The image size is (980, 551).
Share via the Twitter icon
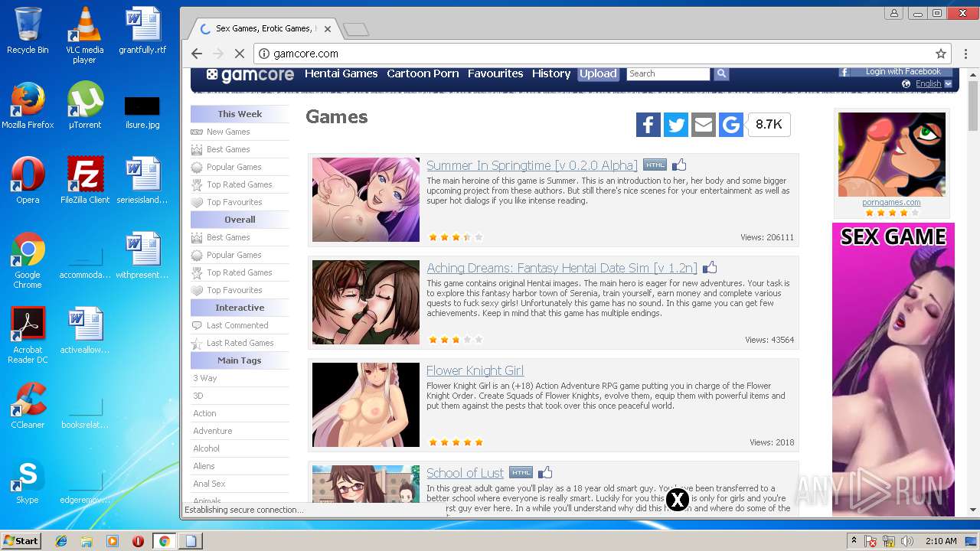(676, 125)
